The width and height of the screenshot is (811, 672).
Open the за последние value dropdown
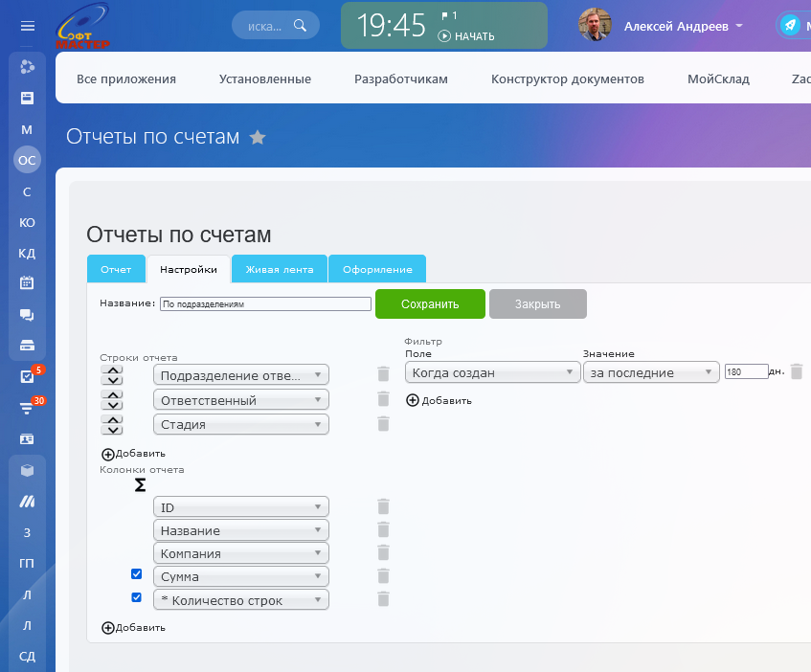pos(651,372)
